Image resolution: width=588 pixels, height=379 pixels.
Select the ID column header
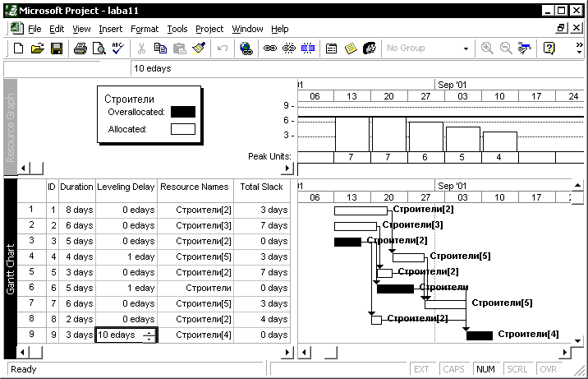pyautogui.click(x=52, y=191)
